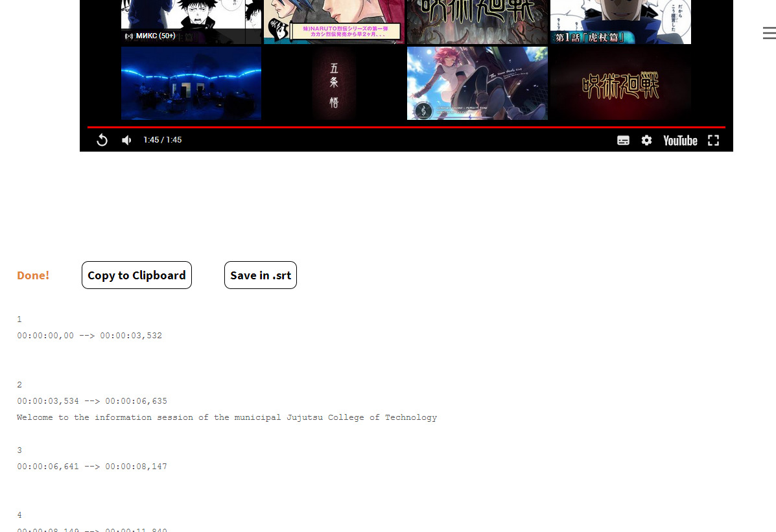
Task: Click the Copy to Clipboard button
Action: pyautogui.click(x=137, y=275)
